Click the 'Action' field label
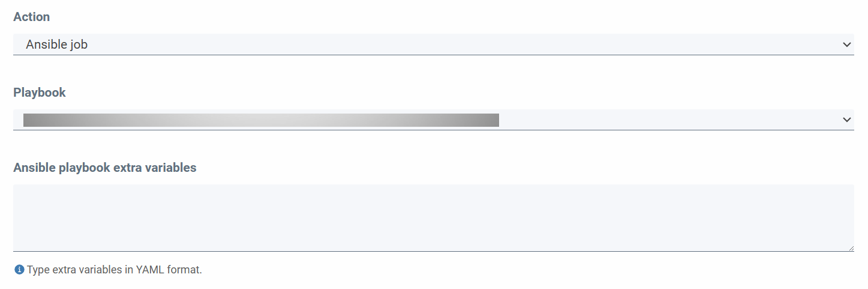The image size is (868, 289). 31,17
